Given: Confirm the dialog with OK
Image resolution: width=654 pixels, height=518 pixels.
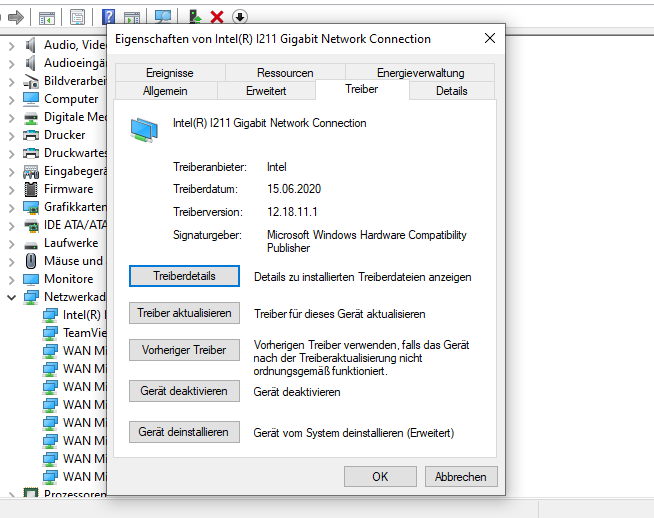Looking at the screenshot, I should point(380,476).
